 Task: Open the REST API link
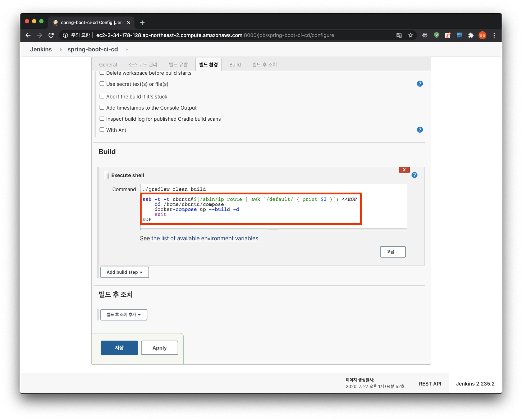430,384
